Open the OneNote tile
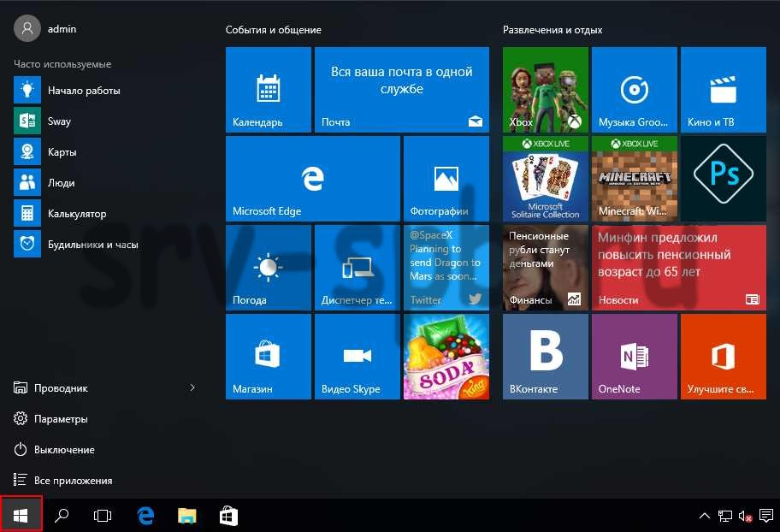 (x=635, y=357)
